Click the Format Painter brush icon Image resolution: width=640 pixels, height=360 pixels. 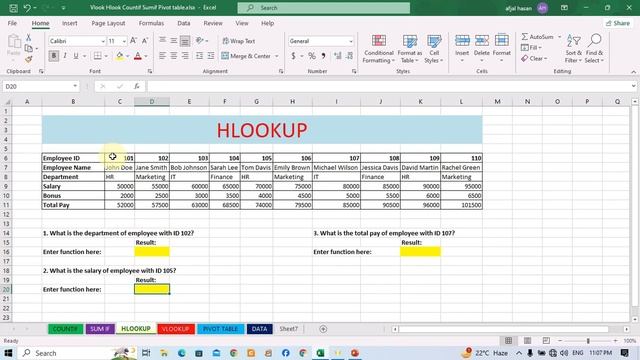point(29,60)
